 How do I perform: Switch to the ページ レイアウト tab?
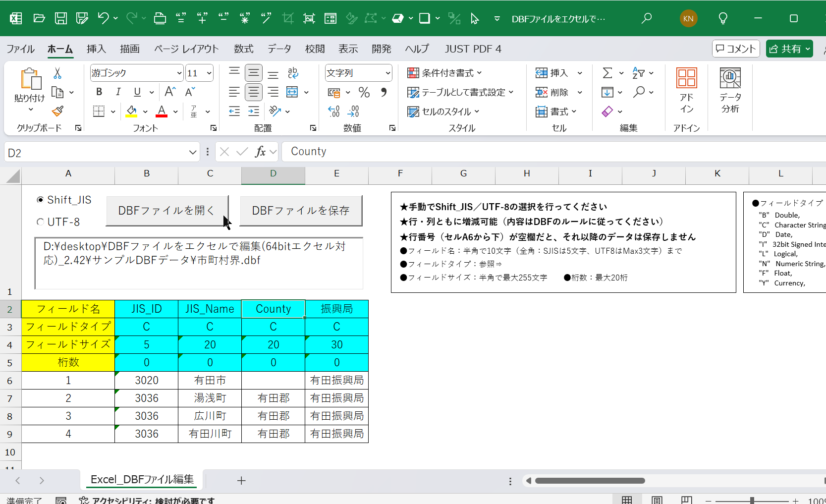pyautogui.click(x=186, y=49)
